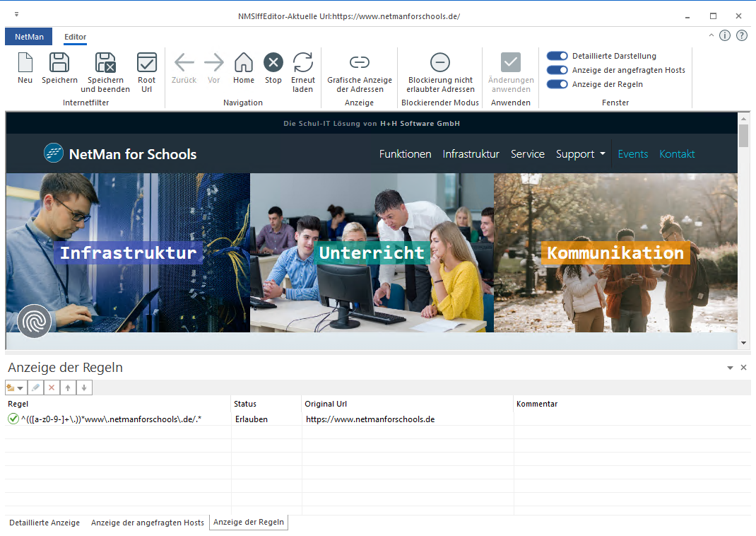Open the Kontakt link on webpage
Image resolution: width=756 pixels, height=536 pixels.
tap(677, 154)
